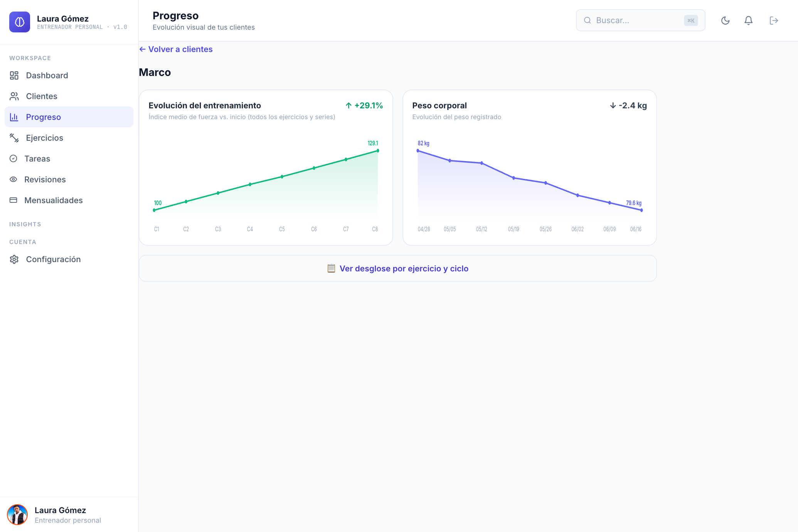Click Ver desglose por ejercicio y ciclo
The height and width of the screenshot is (532, 798).
(397, 268)
